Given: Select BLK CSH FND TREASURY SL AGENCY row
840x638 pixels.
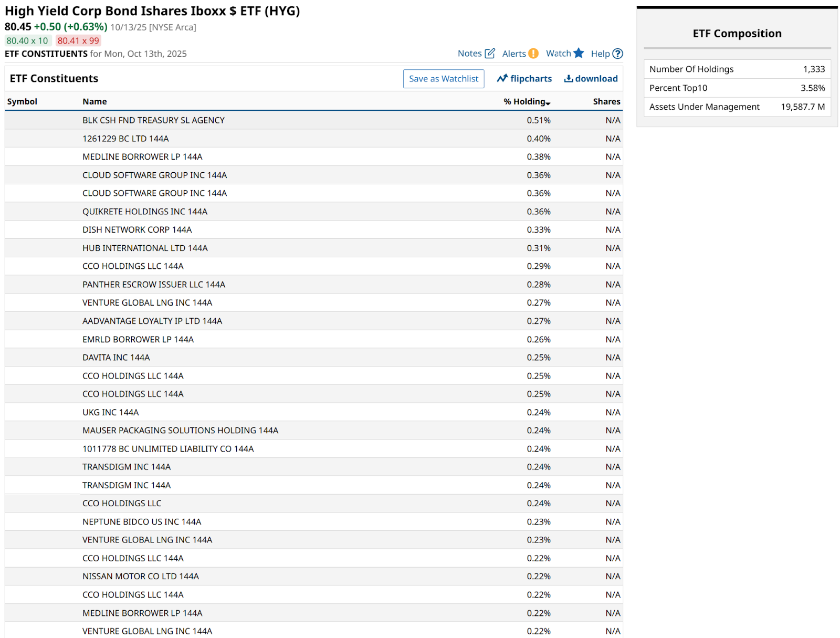Looking at the screenshot, I should [313, 120].
